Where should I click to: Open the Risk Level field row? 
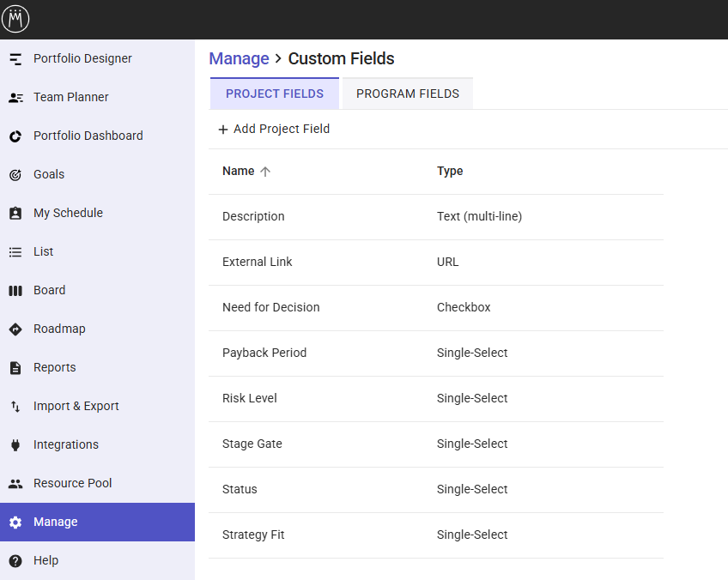250,399
